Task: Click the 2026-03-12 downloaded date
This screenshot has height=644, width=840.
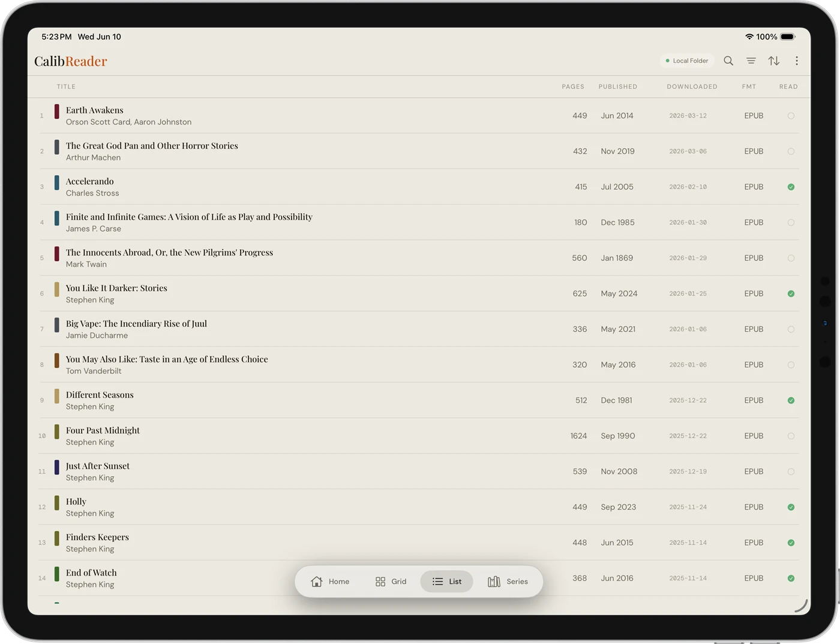Action: point(688,116)
